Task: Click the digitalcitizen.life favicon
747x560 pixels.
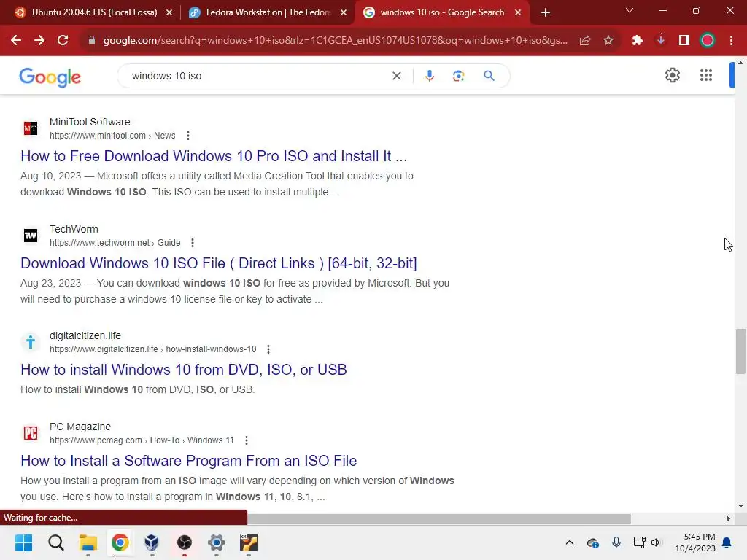Action: click(x=31, y=342)
